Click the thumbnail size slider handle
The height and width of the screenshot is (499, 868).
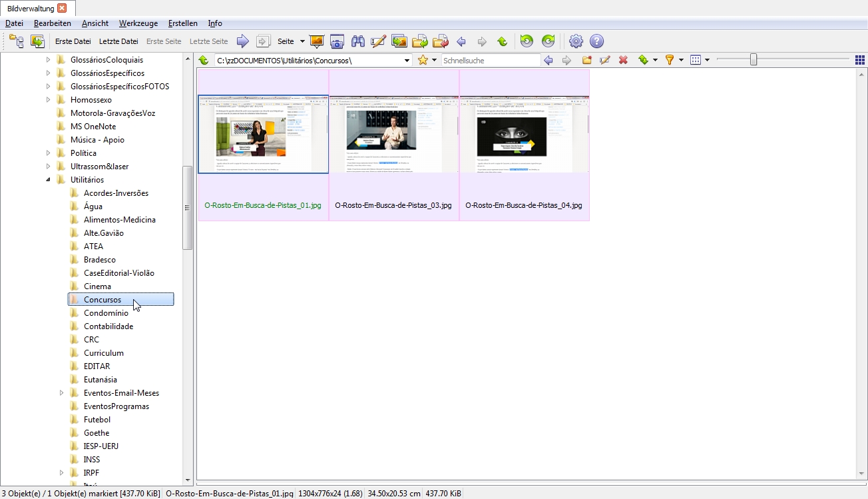coord(754,60)
